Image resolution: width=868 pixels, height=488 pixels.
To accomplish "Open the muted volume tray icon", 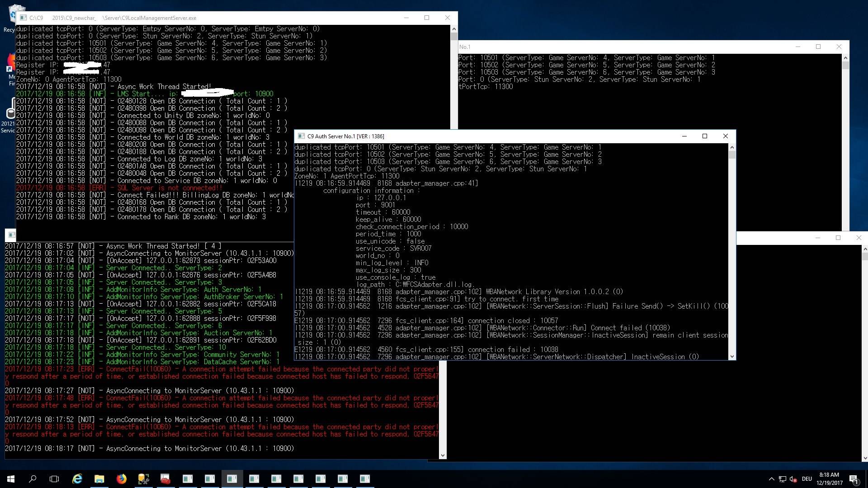I will [x=793, y=479].
